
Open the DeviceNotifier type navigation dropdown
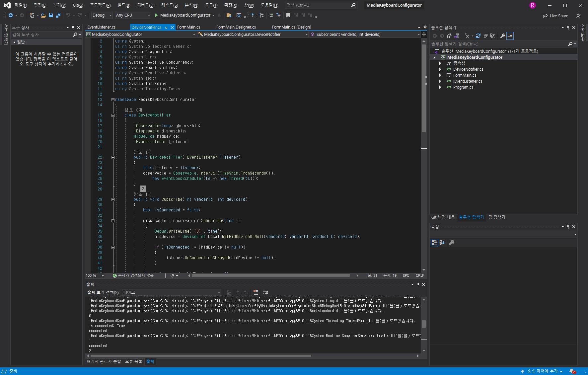click(253, 35)
